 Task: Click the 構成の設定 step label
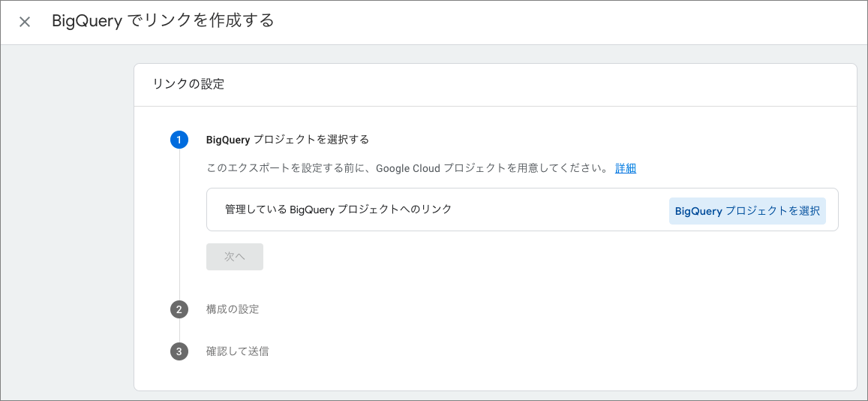pos(233,309)
